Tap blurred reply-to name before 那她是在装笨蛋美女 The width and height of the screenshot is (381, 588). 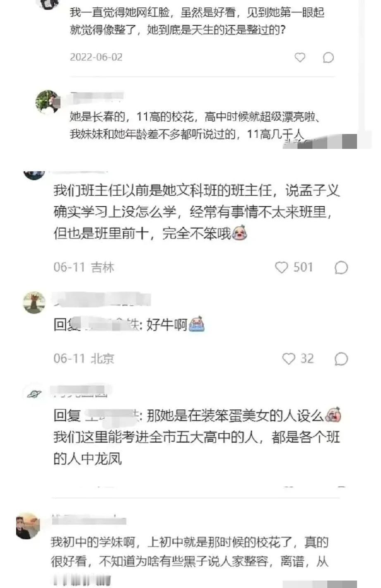[111, 416]
